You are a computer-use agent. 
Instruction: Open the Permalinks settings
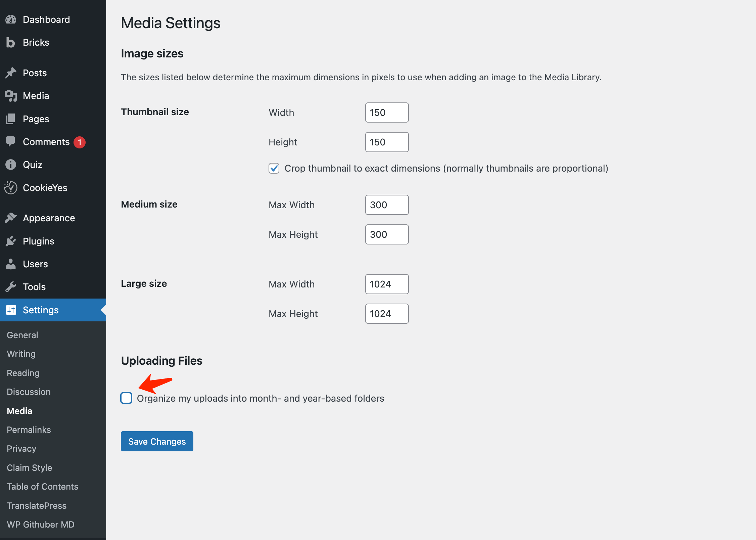tap(29, 430)
